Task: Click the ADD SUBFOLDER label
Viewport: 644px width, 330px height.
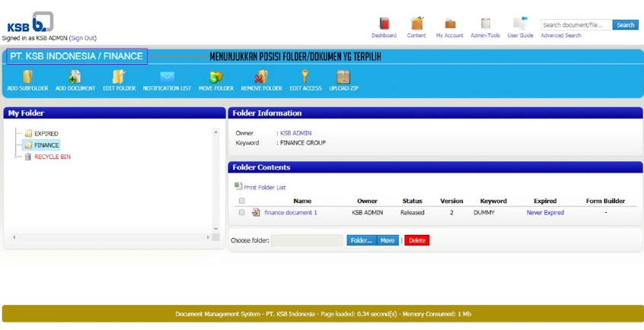Action: coord(27,88)
